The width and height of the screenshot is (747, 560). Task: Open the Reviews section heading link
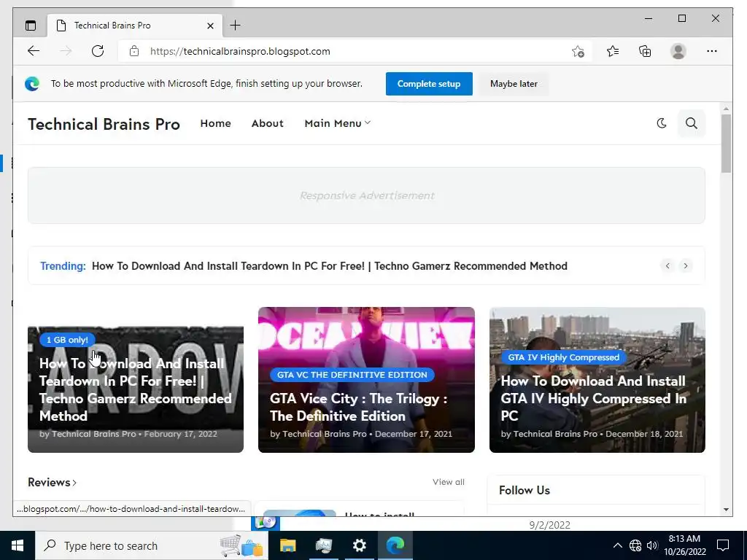[52, 483]
